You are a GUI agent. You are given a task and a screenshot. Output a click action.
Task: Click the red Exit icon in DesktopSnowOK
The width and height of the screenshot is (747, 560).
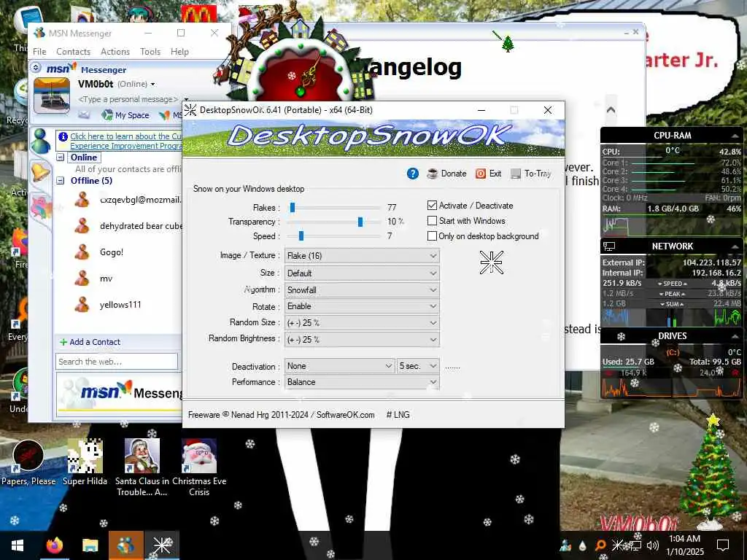pyautogui.click(x=481, y=174)
